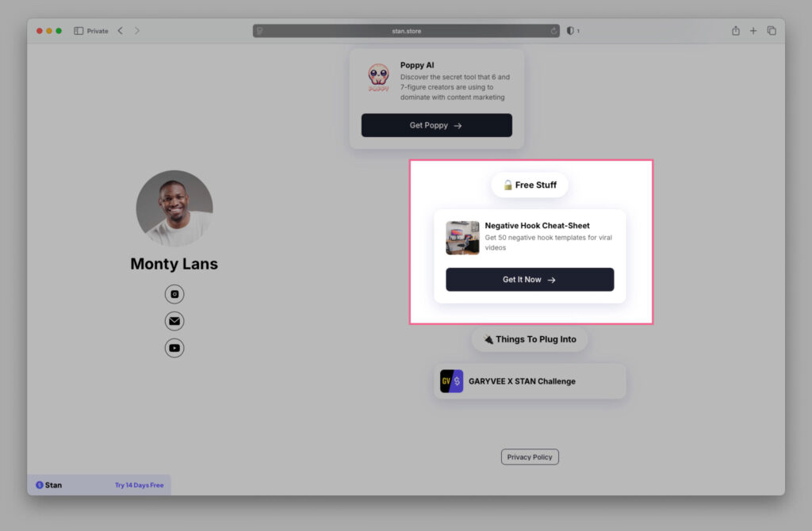Click Monty Lans profile photo
The height and width of the screenshot is (531, 812).
click(174, 208)
